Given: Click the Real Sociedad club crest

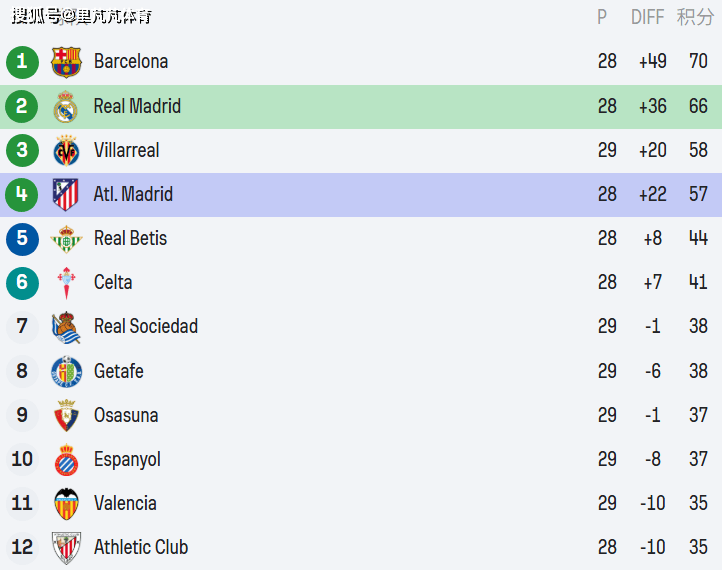Looking at the screenshot, I should (66, 327).
